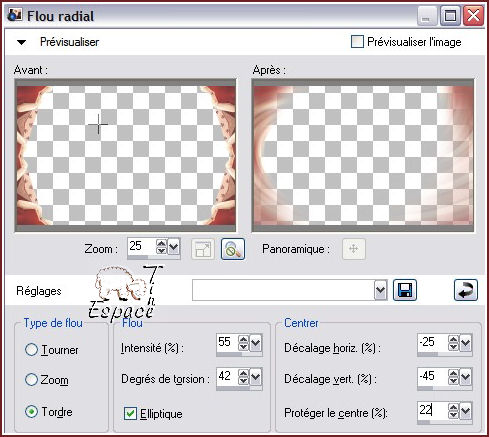
Task: Open the Réglages presets dropdown
Action: [x=380, y=290]
